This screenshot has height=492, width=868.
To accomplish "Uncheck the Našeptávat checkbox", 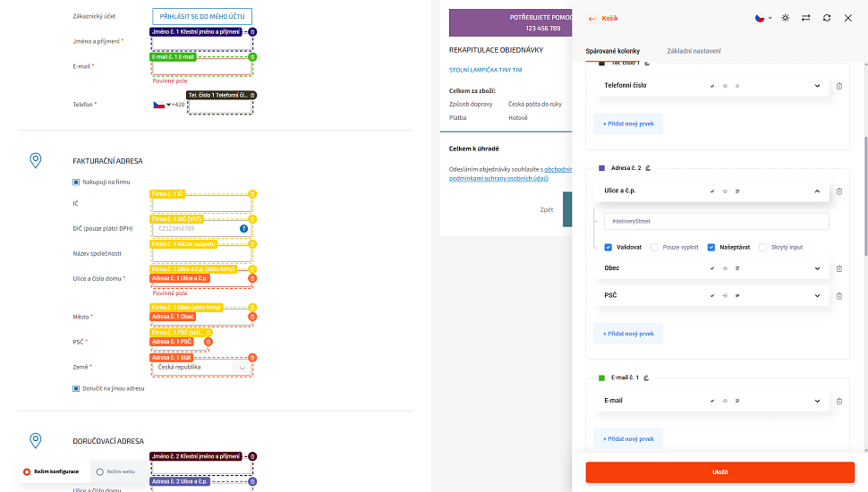I will pos(711,248).
